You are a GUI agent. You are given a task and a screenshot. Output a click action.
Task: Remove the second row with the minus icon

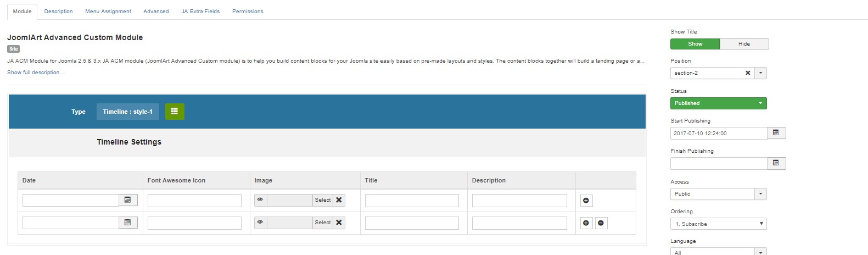(601, 223)
